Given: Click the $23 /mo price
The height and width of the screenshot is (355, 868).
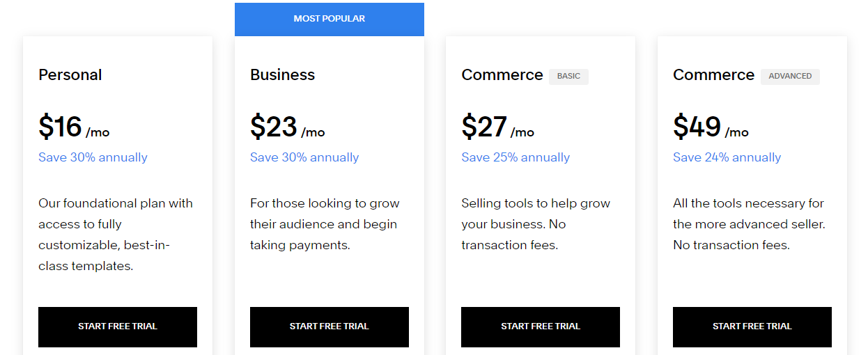Looking at the screenshot, I should [287, 127].
